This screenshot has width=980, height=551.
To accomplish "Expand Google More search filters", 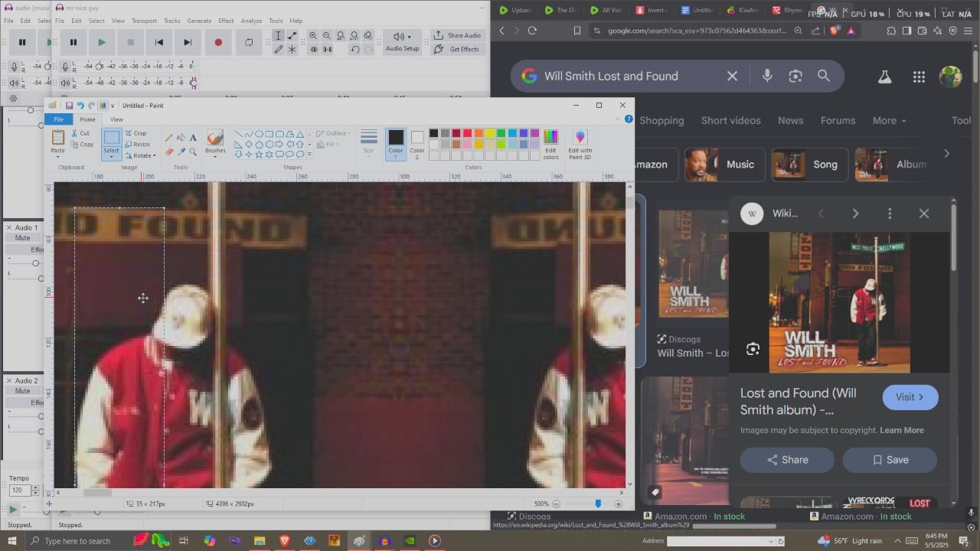I will (x=889, y=120).
